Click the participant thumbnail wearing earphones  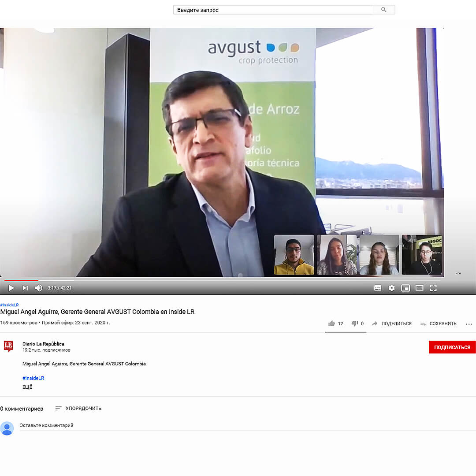pos(422,255)
